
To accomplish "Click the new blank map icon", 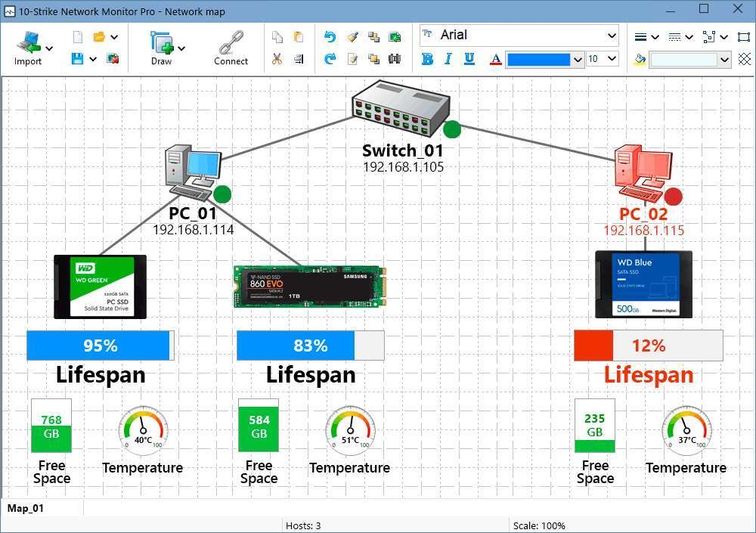I will point(77,37).
